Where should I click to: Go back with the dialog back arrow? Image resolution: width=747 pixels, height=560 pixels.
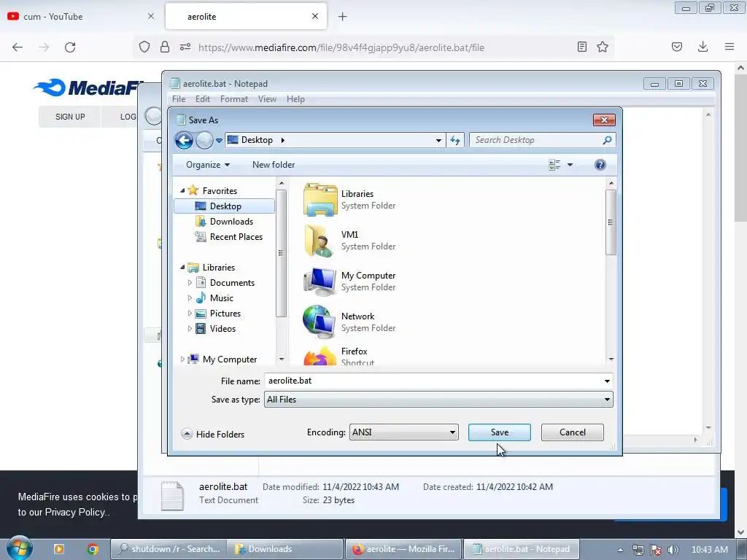[184, 140]
